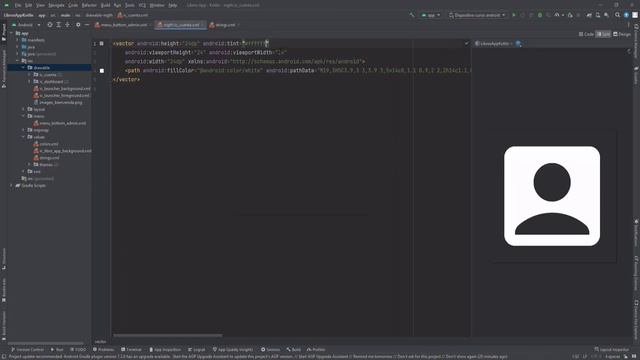Click the white color swatch in line 4 gutter
Viewport: 640px width, 360px height.
coord(102,71)
